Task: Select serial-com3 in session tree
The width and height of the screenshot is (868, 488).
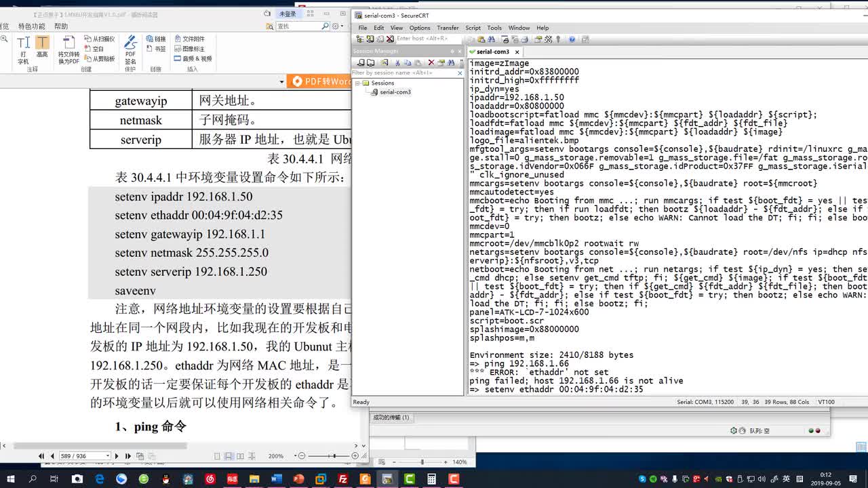Action: click(x=395, y=91)
